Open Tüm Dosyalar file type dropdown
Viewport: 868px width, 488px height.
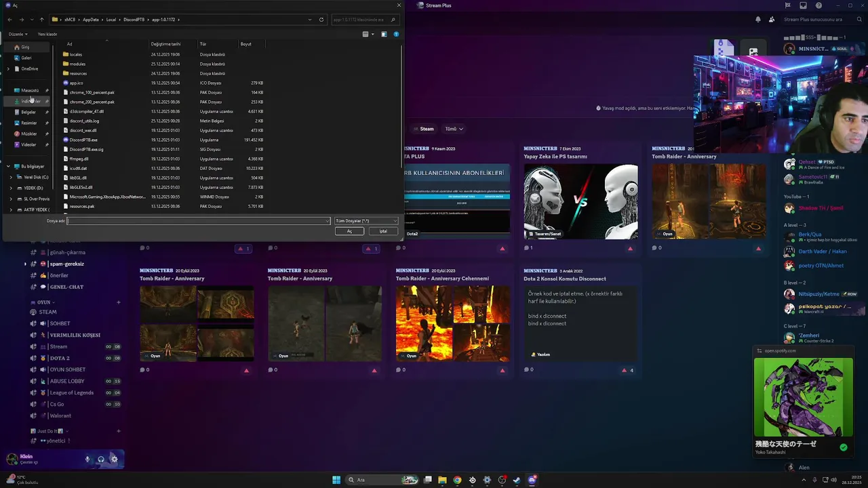coord(366,221)
